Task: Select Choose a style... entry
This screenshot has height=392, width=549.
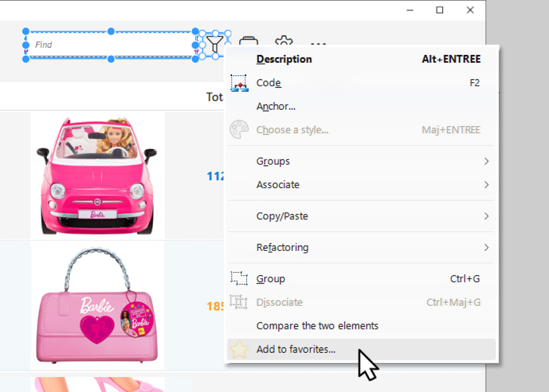Action: (361, 130)
